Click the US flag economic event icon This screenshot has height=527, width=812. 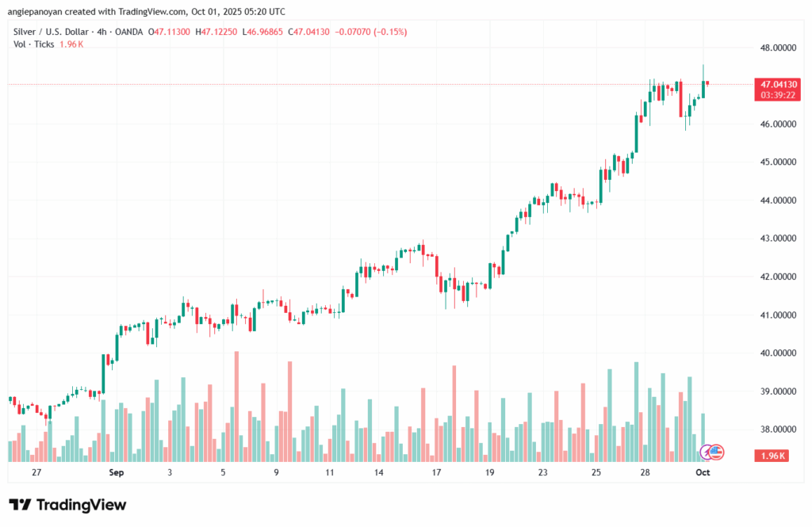pyautogui.click(x=718, y=452)
